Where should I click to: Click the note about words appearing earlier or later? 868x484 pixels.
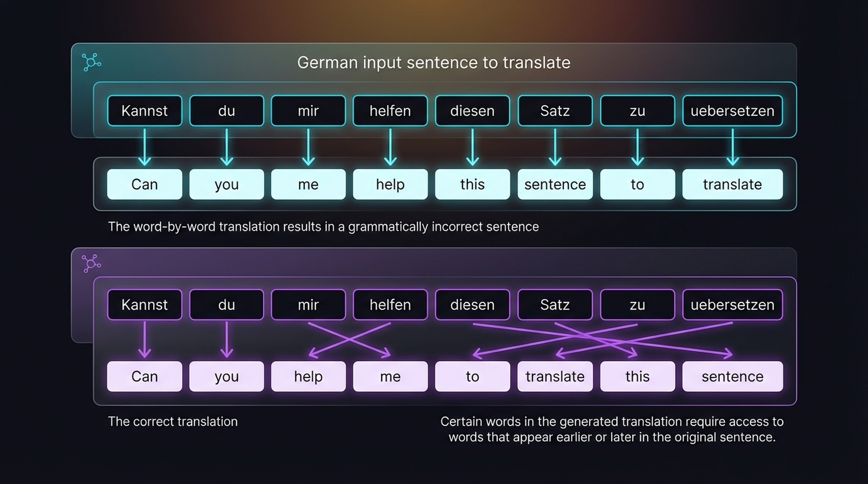click(x=611, y=429)
